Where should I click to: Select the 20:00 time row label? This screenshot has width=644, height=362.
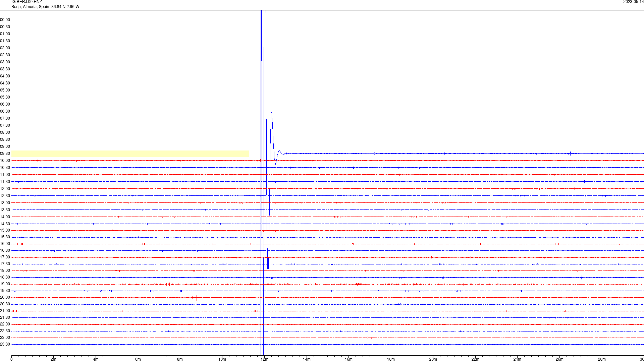click(x=5, y=297)
